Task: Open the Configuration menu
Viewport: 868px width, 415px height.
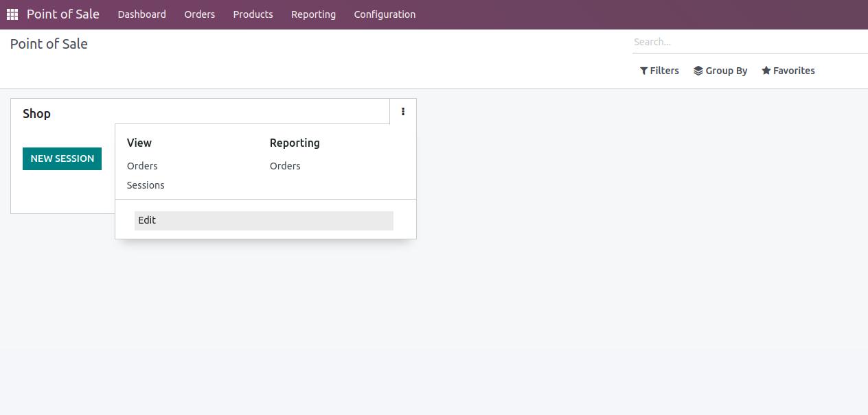Action: (385, 14)
